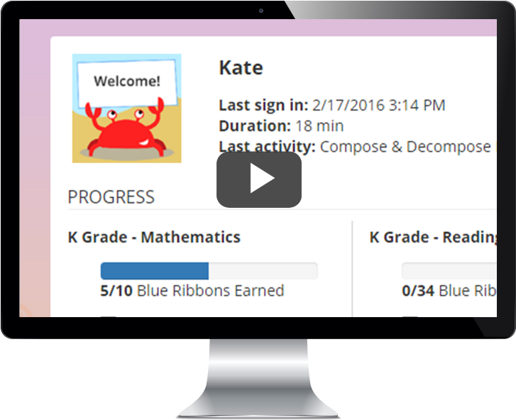This screenshot has width=516, height=420.
Task: Click the 0/34 Blue Ribbons text
Action: (449, 291)
